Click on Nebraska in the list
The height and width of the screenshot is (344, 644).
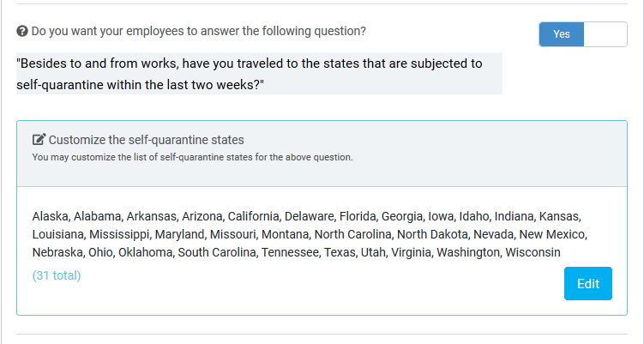(x=57, y=252)
